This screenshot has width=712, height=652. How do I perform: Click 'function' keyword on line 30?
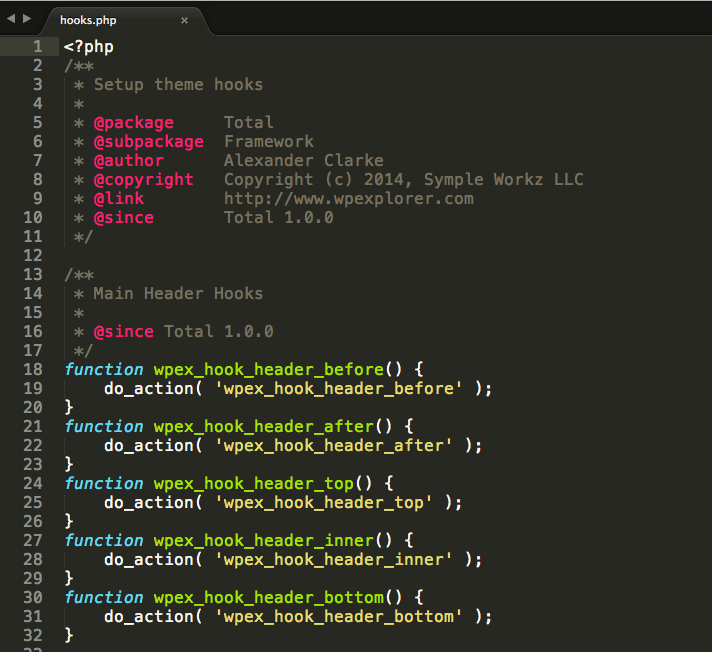coord(104,598)
